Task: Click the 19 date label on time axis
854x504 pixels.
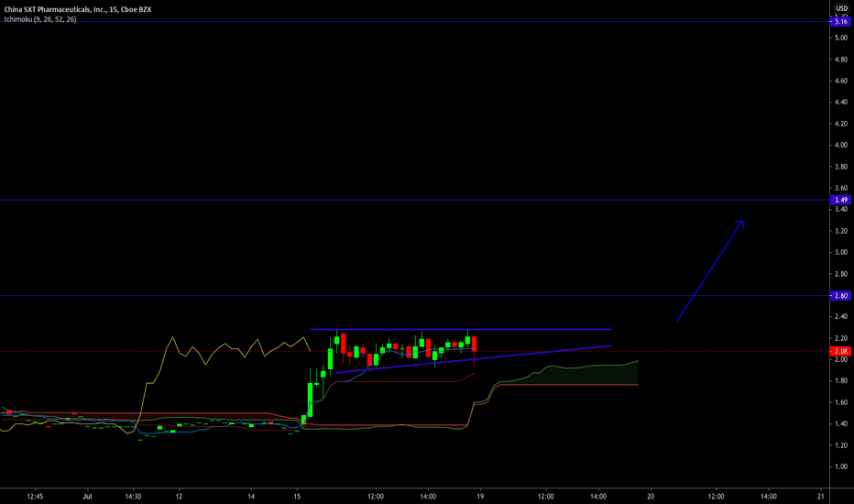Action: point(480,497)
